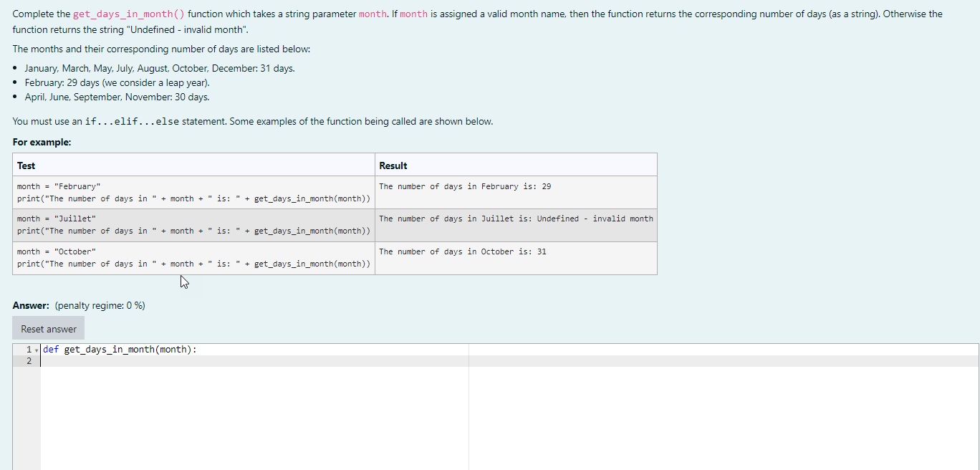
Task: Select the 'Test' column header
Action: point(193,166)
